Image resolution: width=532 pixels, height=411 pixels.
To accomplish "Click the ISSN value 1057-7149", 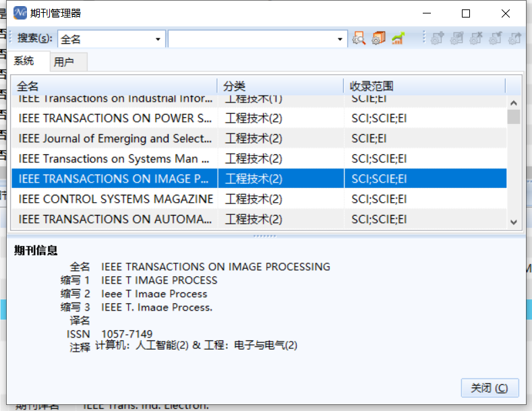I will (127, 334).
